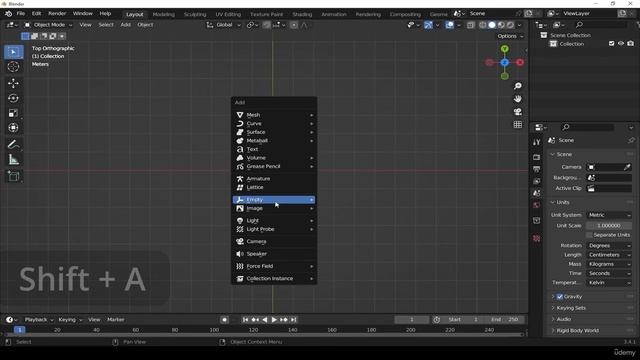This screenshot has width=640, height=360.
Task: Switch to solid viewport shading
Action: click(492, 25)
